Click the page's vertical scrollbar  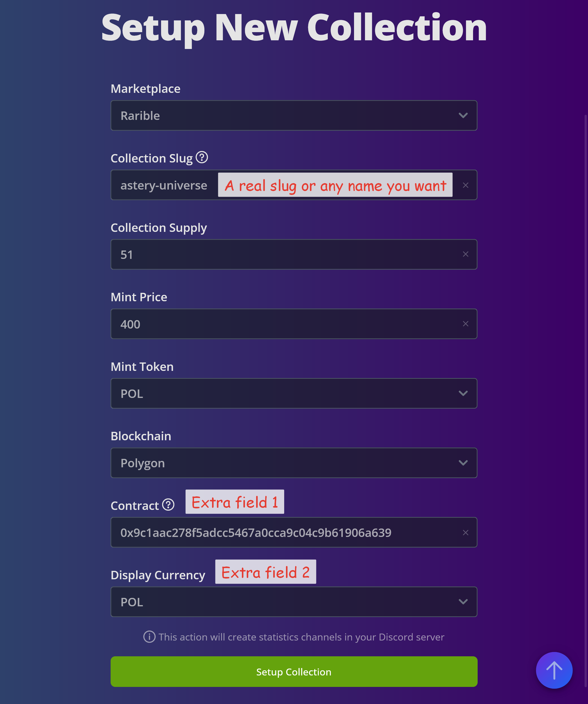[x=586, y=335]
